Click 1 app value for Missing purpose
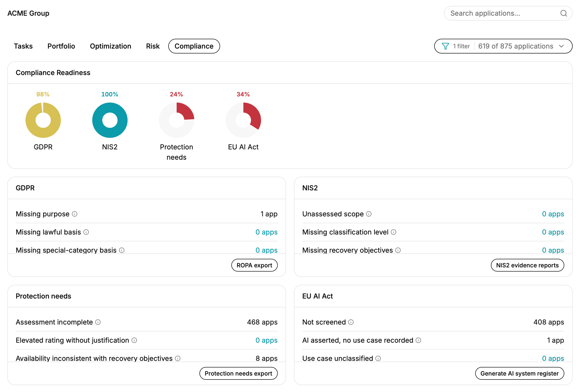Viewport: 579px width, 392px height. tap(269, 214)
